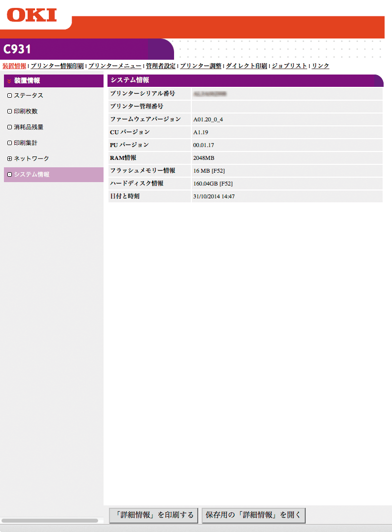Image resolution: width=392 pixels, height=532 pixels.
Task: View 消耗品残量 in sidebar
Action: pos(29,127)
